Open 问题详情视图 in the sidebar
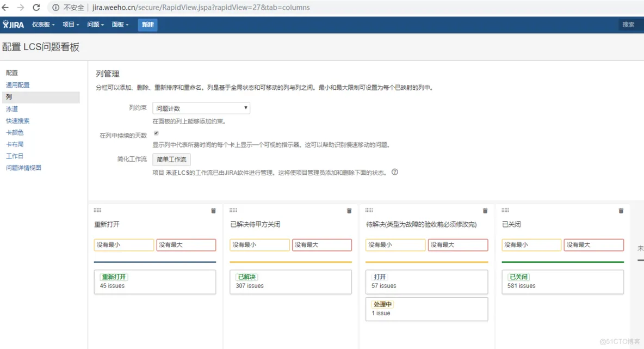 23,168
